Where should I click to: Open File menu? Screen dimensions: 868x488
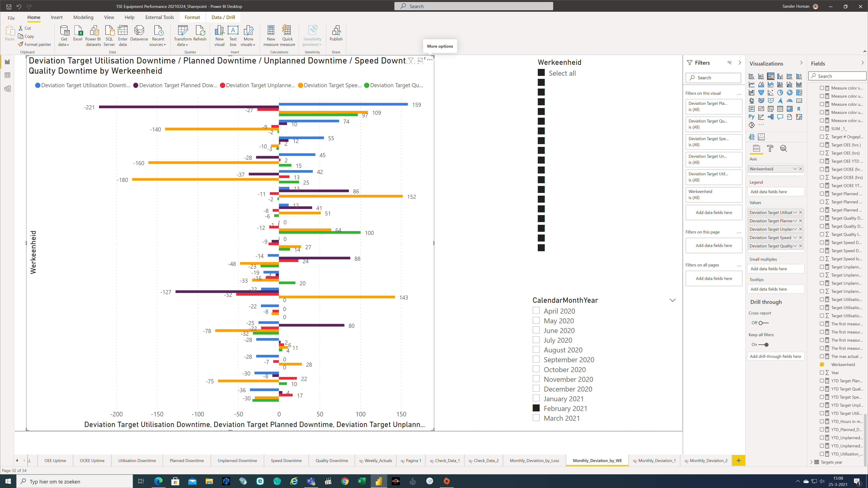(x=11, y=18)
